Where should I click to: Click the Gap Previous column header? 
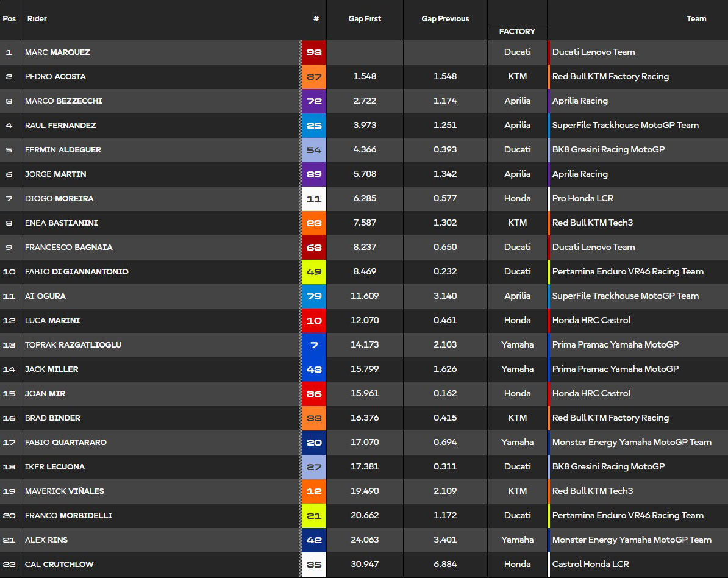point(444,19)
